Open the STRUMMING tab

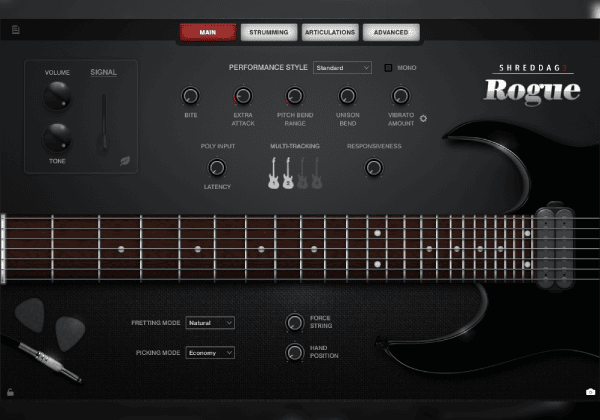(269, 32)
